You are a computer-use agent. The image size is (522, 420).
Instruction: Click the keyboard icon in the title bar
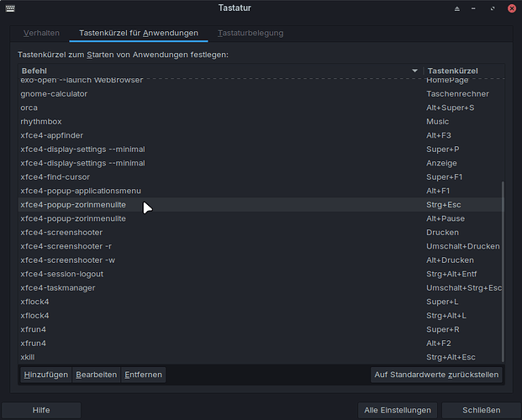(x=9, y=8)
